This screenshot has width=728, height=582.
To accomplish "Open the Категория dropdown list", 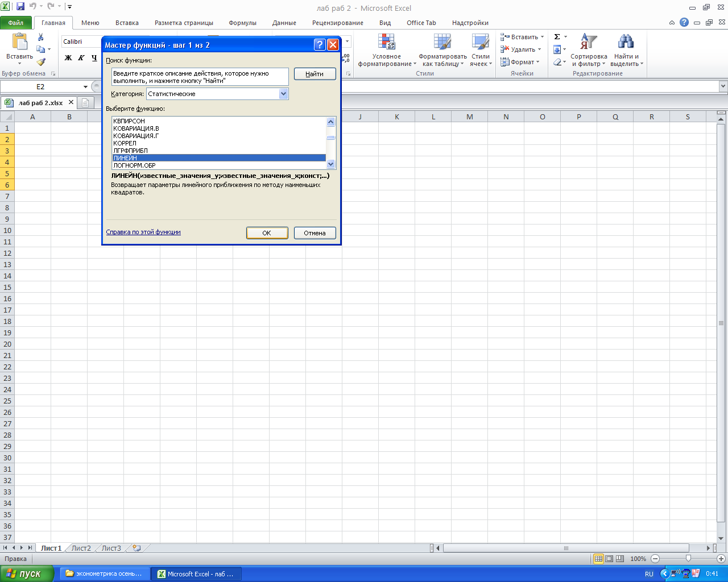I will [x=284, y=94].
